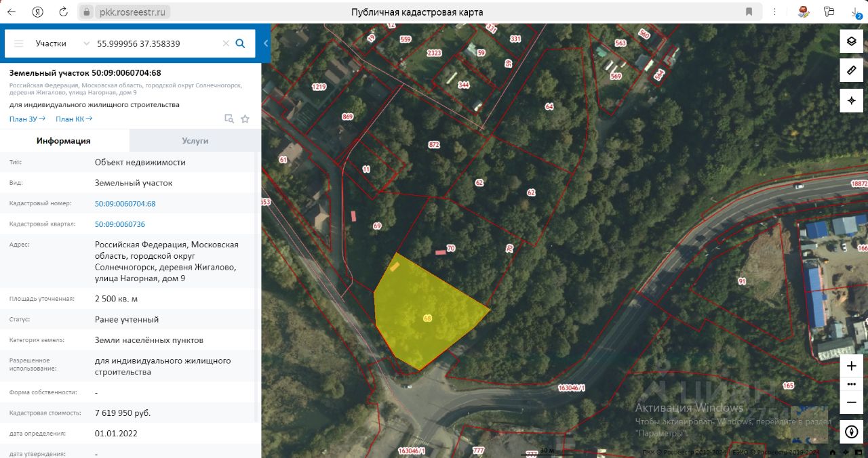
Task: Locate my position on the map
Action: (x=852, y=100)
